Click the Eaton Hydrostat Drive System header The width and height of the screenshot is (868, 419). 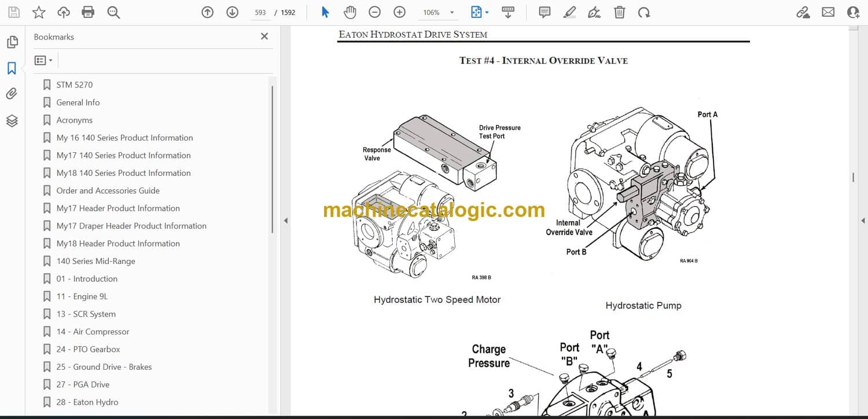point(413,35)
